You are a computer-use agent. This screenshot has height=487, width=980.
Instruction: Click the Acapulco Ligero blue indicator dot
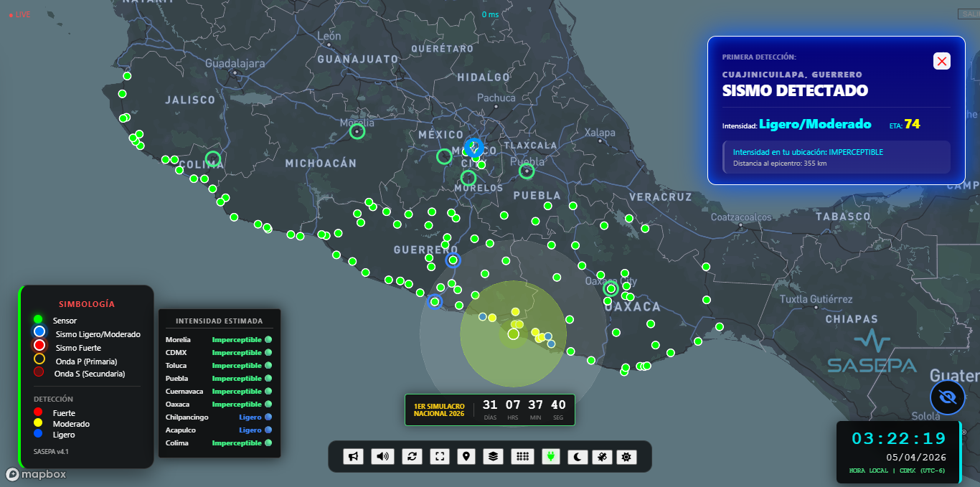(268, 430)
